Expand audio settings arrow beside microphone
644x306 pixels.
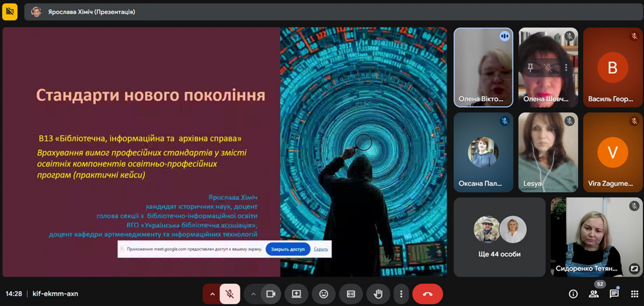(x=212, y=294)
